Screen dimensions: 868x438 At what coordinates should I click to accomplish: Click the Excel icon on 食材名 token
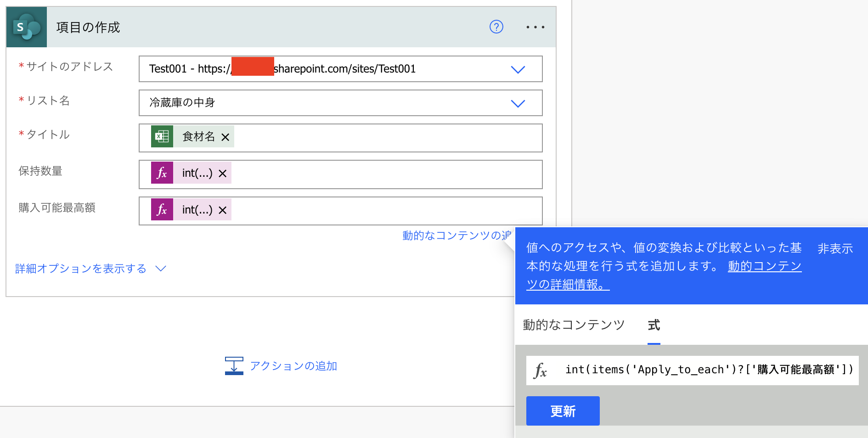click(162, 136)
